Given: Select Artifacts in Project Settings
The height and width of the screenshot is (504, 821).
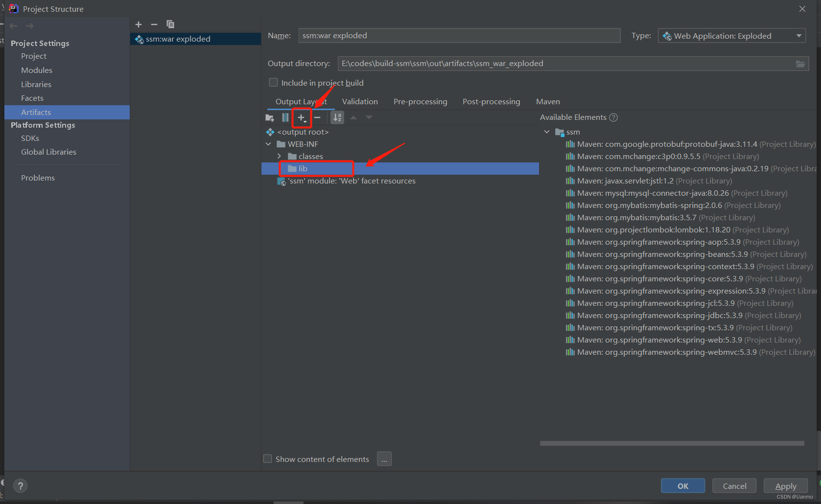Looking at the screenshot, I should pos(67,112).
